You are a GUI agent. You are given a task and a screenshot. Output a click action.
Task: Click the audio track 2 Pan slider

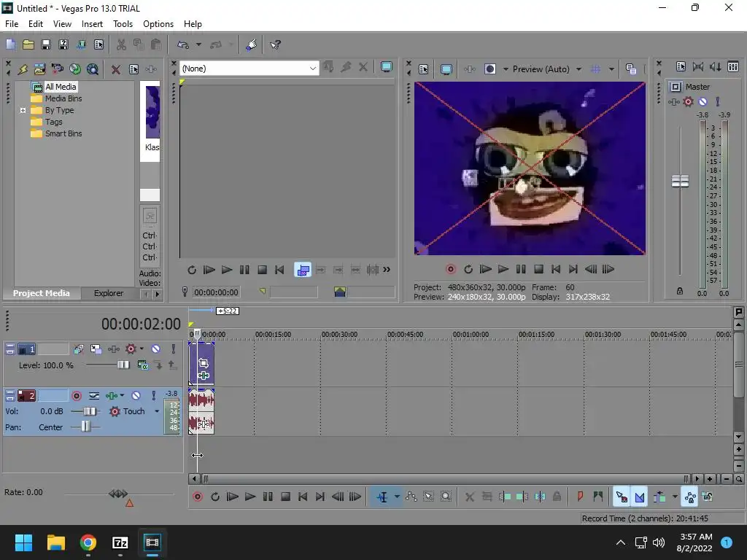tap(85, 427)
